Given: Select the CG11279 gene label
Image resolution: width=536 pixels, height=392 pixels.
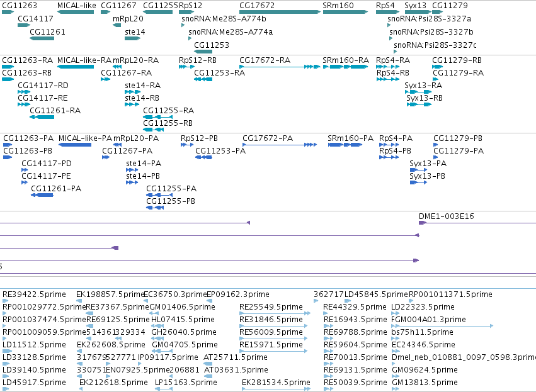Looking at the screenshot, I should click(x=450, y=6).
